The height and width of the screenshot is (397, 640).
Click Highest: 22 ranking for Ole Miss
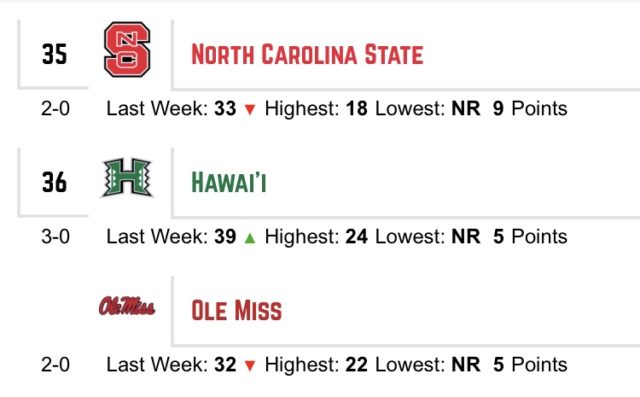[x=316, y=365]
